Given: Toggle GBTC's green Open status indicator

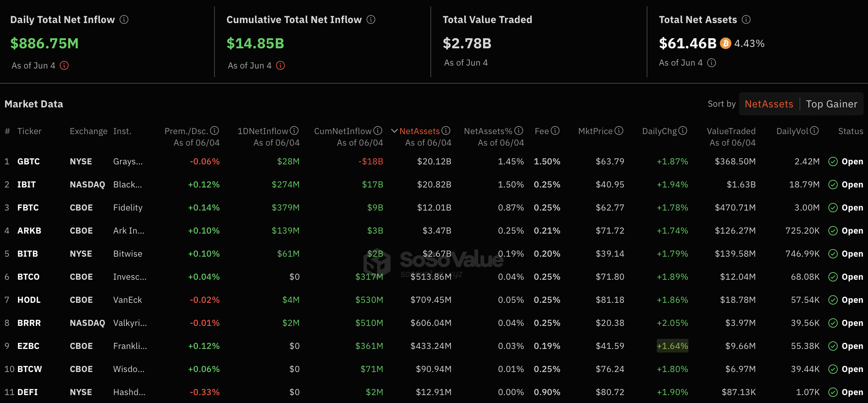Looking at the screenshot, I should (833, 161).
